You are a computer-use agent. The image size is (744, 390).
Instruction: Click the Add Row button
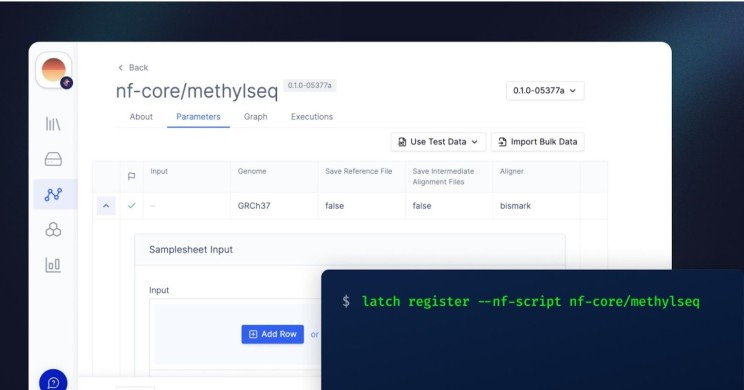[x=272, y=334]
